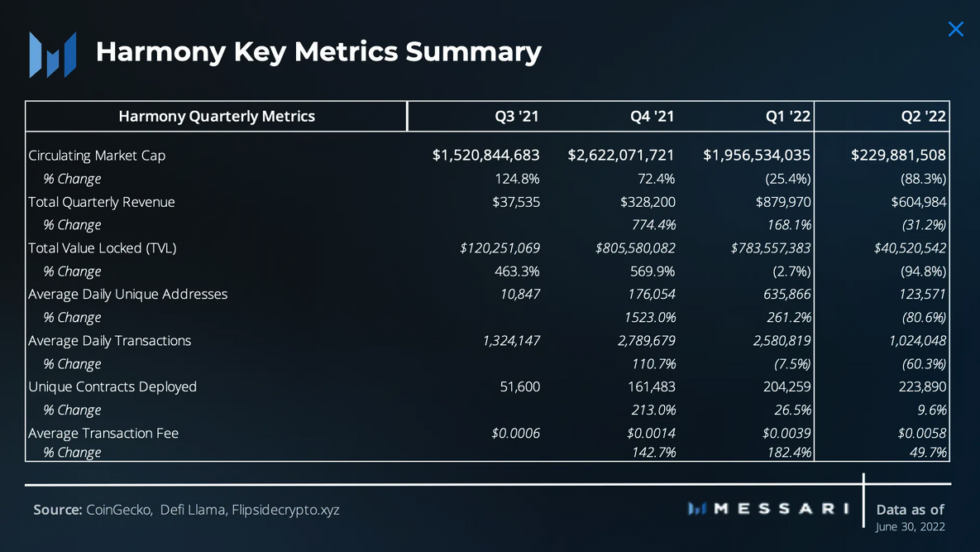This screenshot has width=980, height=552.
Task: Click the $1,520,844,683 market cap value
Action: point(485,155)
